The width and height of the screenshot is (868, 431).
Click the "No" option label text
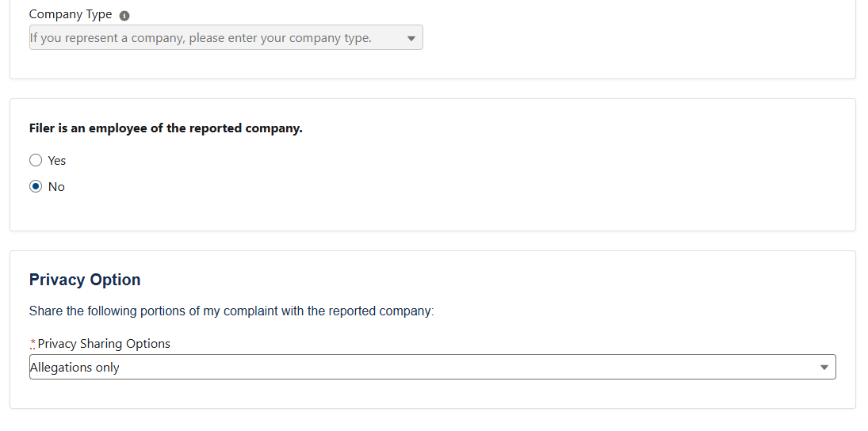pos(56,187)
